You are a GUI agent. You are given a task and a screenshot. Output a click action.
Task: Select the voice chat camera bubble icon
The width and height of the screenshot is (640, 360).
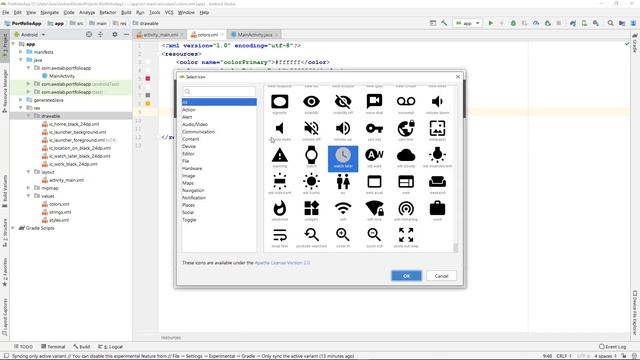click(x=374, y=102)
